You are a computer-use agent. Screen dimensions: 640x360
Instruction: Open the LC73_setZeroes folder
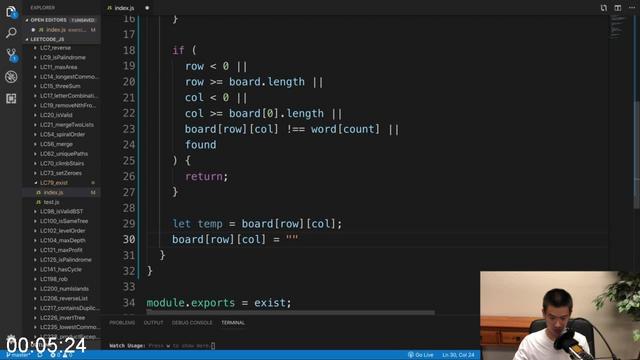(x=61, y=173)
